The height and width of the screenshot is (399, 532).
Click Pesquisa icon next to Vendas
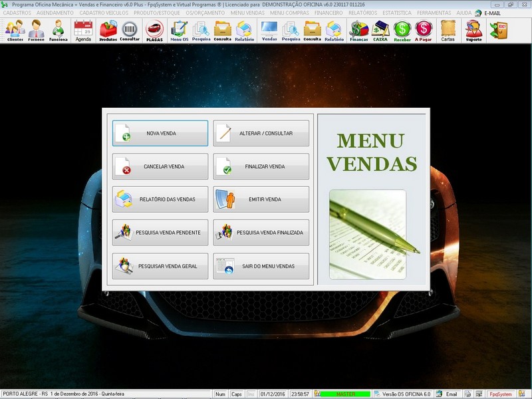point(291,31)
